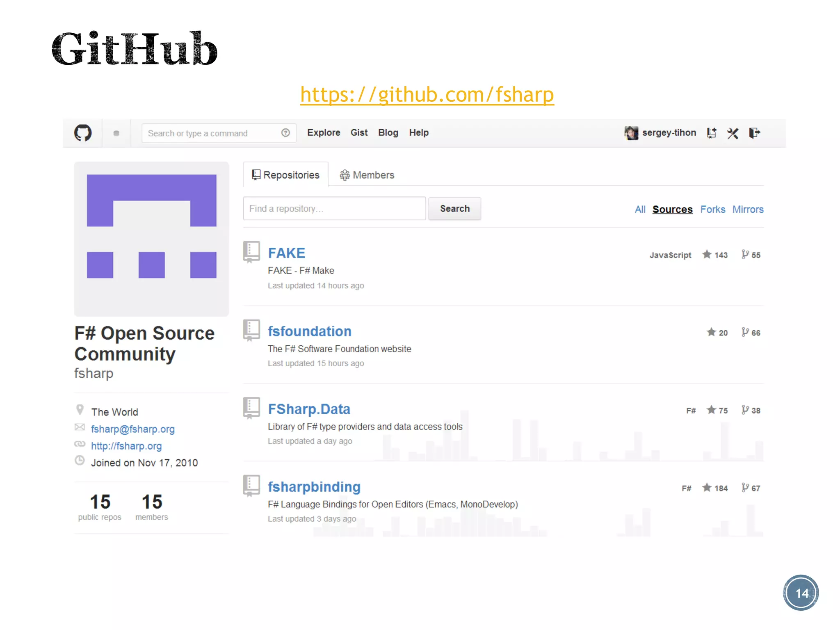Screen dimensions: 840x630
Task: Click the fsharp@fsharp.org email link
Action: click(132, 429)
